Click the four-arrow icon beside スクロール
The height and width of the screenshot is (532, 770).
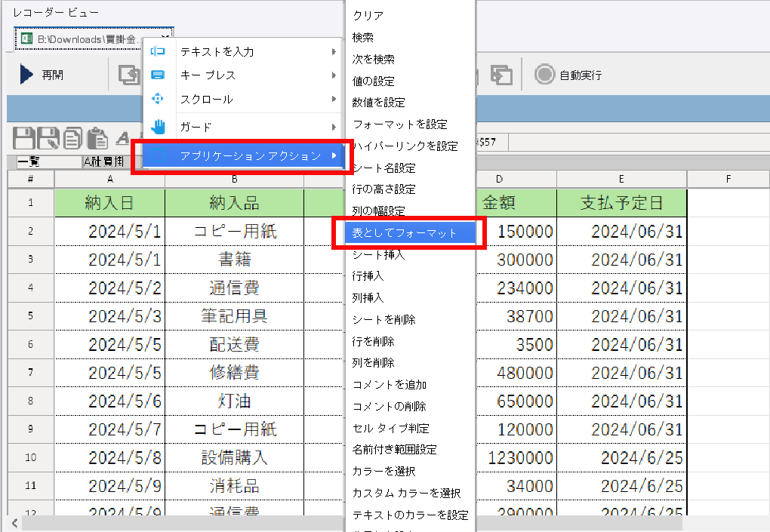[158, 99]
